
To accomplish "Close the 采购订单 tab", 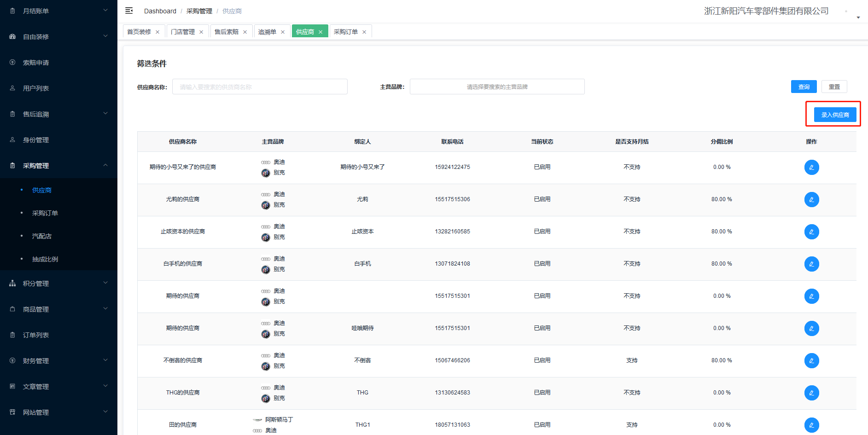I will (364, 32).
